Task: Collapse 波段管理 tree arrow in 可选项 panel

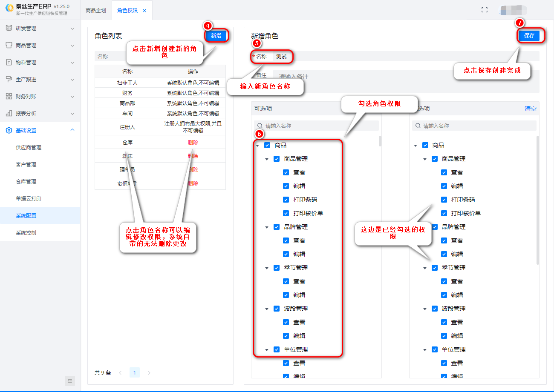Action: tap(267, 309)
